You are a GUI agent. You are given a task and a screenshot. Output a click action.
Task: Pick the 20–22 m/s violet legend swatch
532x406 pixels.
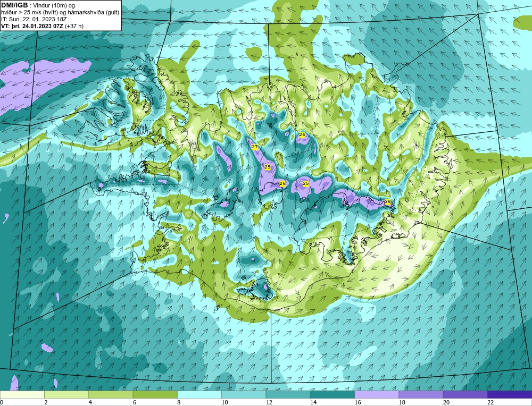pos(465,394)
